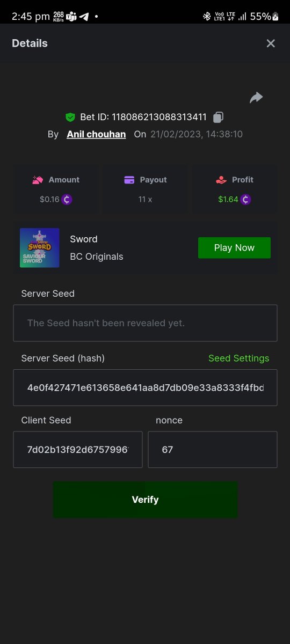Open the Anil chouhan profile link
This screenshot has width=290, height=644.
[x=96, y=134]
